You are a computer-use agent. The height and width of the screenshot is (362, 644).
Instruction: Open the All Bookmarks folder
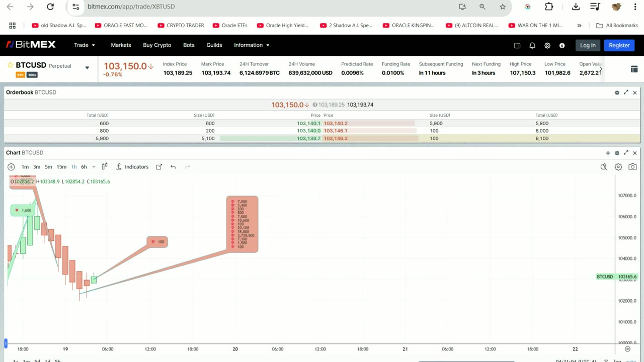617,26
